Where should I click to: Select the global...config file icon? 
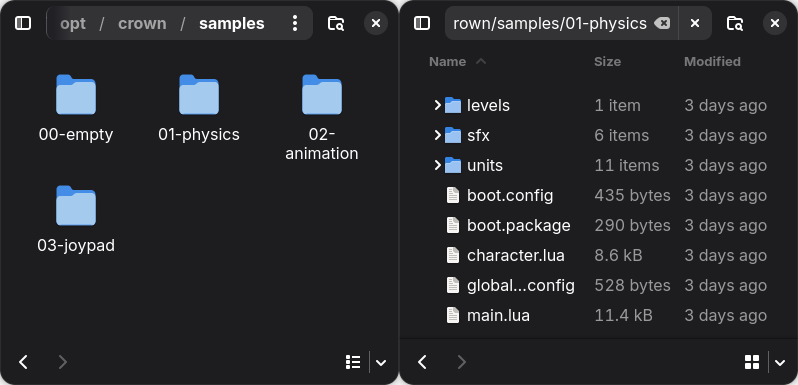[452, 286]
